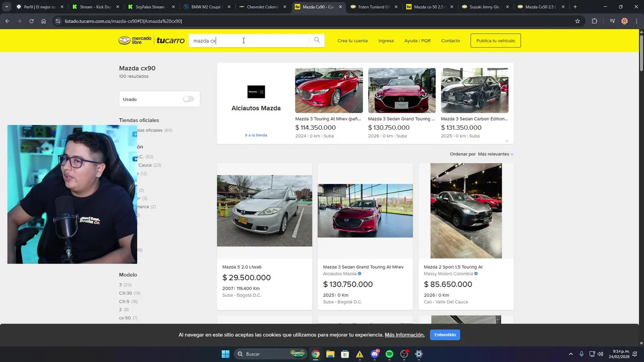The width and height of the screenshot is (644, 362).
Task: Switch to the SoyFalex Stream tab
Action: (x=151, y=7)
